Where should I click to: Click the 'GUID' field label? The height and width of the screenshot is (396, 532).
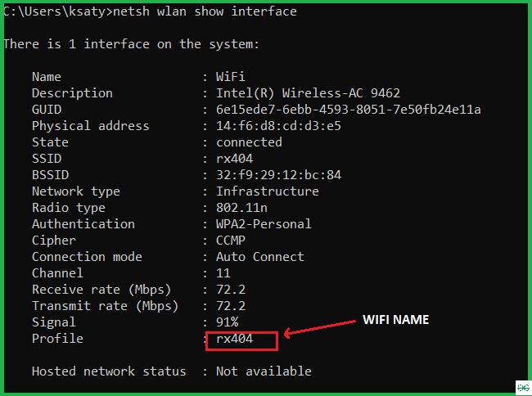tap(47, 110)
